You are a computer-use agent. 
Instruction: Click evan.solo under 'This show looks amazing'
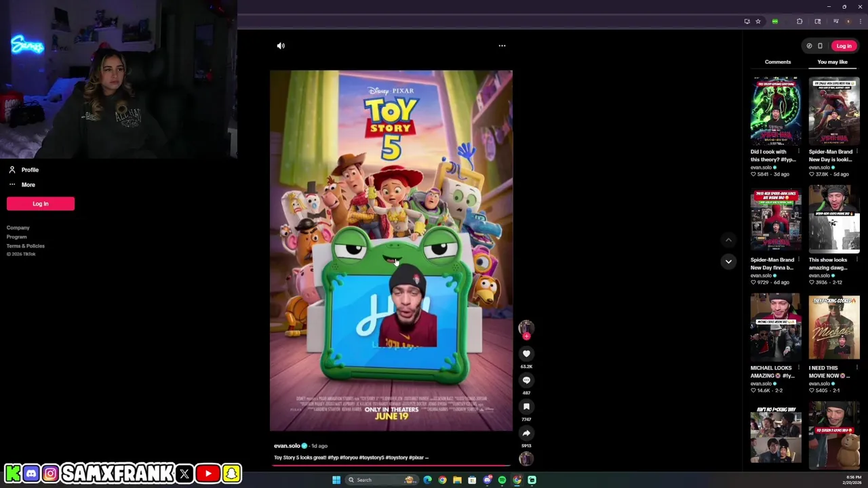point(820,276)
